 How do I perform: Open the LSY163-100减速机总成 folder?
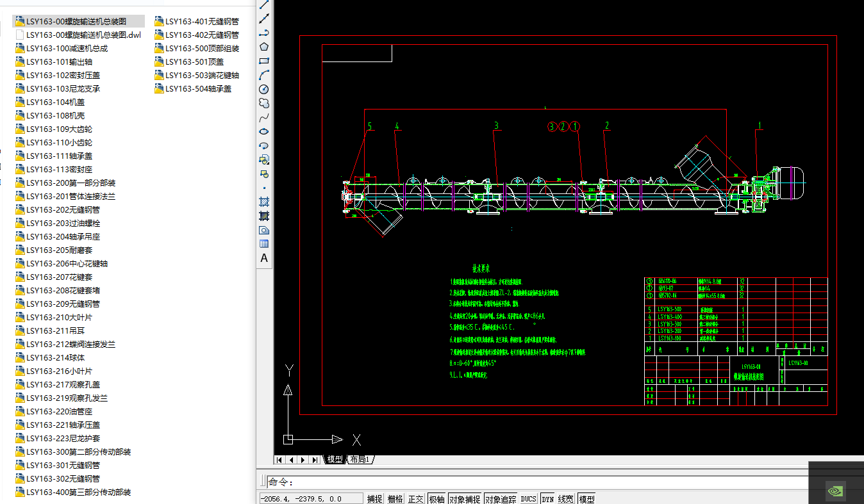67,48
